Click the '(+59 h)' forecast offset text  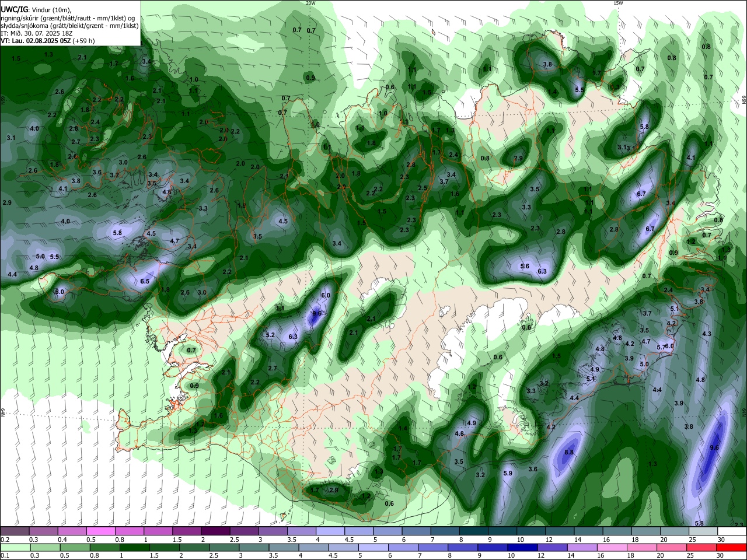click(84, 41)
